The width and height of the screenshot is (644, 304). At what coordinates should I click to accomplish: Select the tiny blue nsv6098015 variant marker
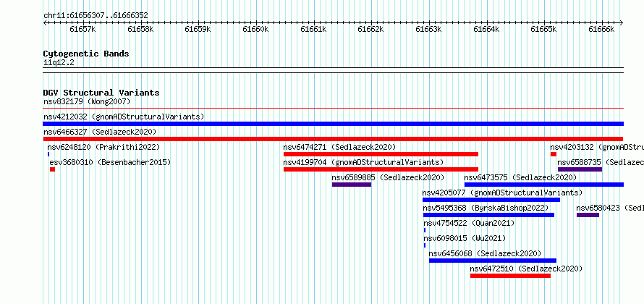point(425,245)
